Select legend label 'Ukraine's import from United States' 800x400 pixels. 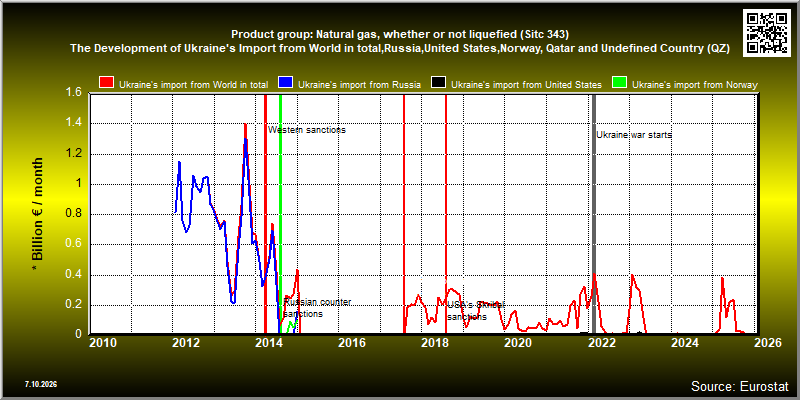(527, 85)
